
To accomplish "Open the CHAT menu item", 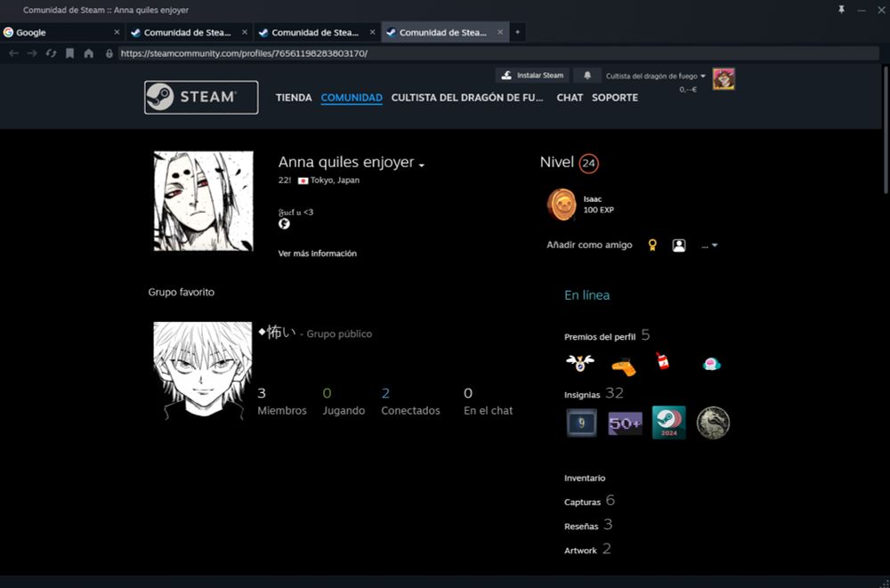I will click(570, 98).
